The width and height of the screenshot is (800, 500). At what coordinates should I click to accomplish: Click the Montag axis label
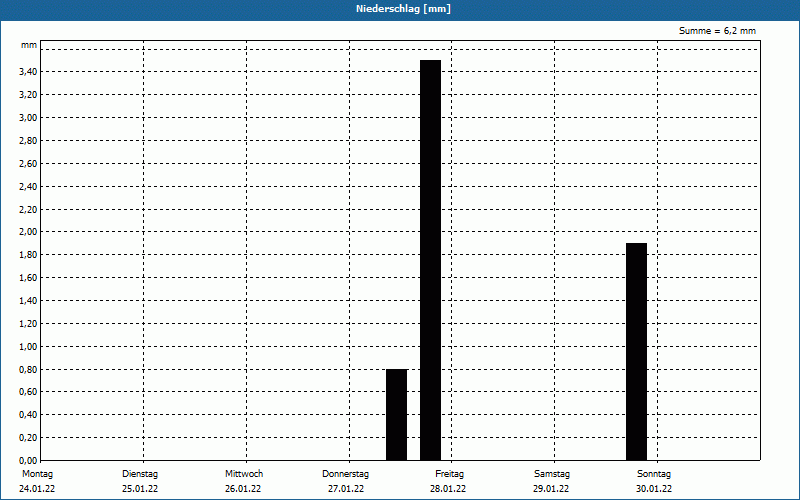point(37,474)
